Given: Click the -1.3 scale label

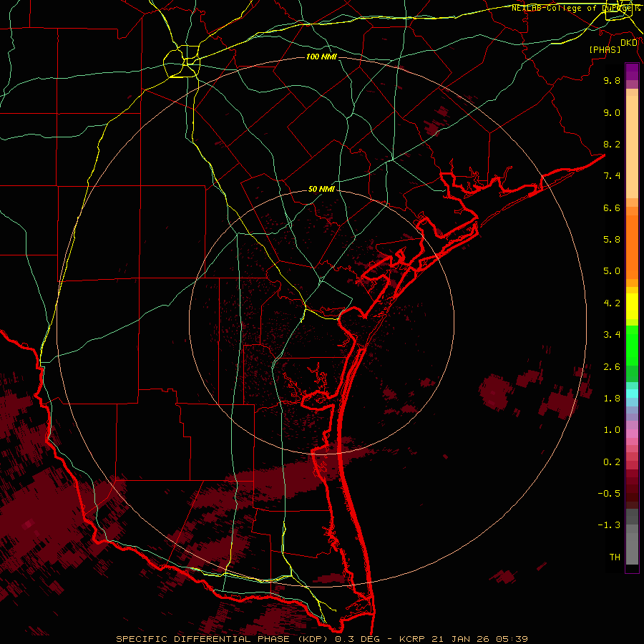Looking at the screenshot, I should (x=609, y=525).
